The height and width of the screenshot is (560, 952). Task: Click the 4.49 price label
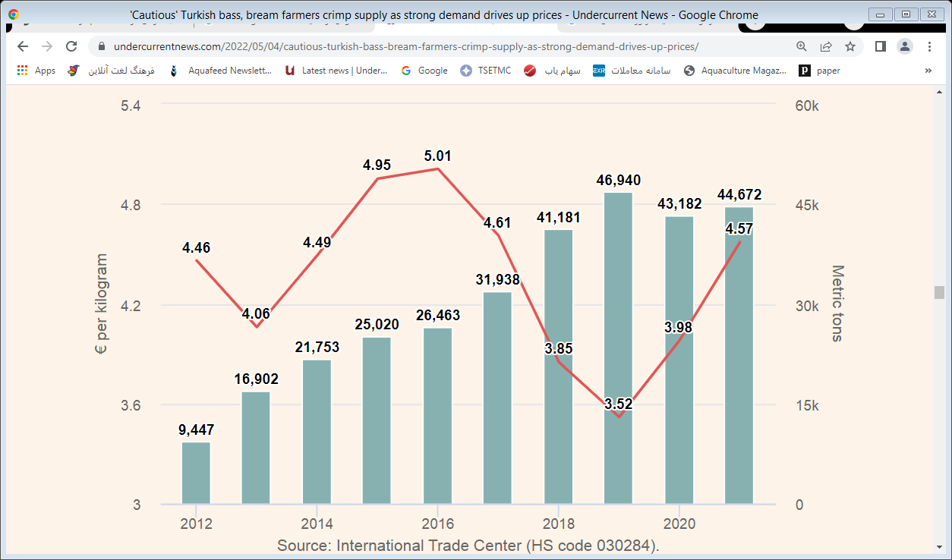point(317,243)
